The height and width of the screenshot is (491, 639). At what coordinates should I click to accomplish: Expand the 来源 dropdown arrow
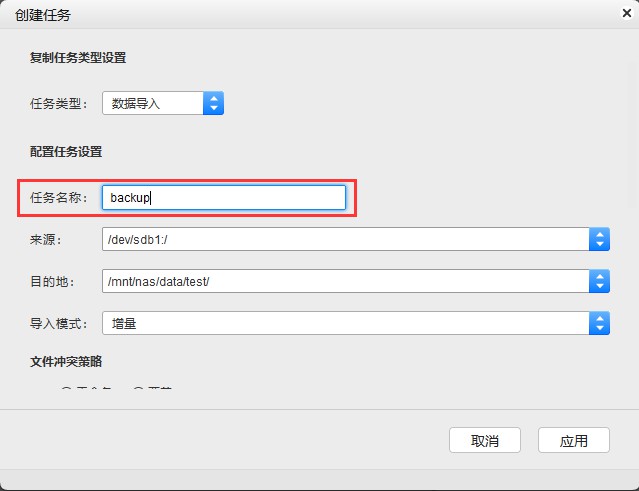(x=599, y=239)
